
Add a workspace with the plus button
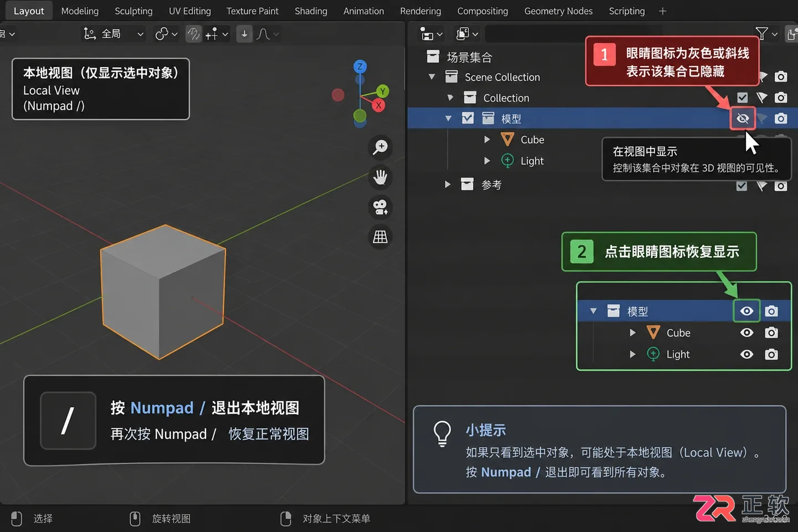[x=663, y=11]
